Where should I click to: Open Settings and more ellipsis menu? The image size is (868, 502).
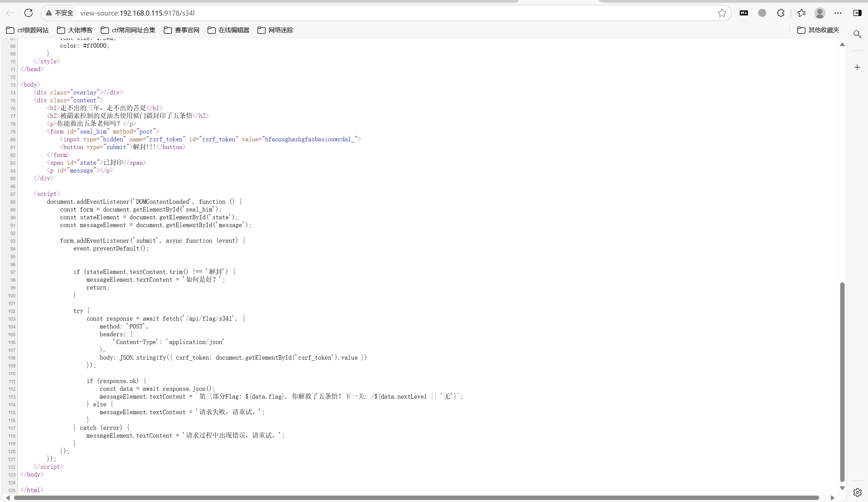click(x=838, y=13)
